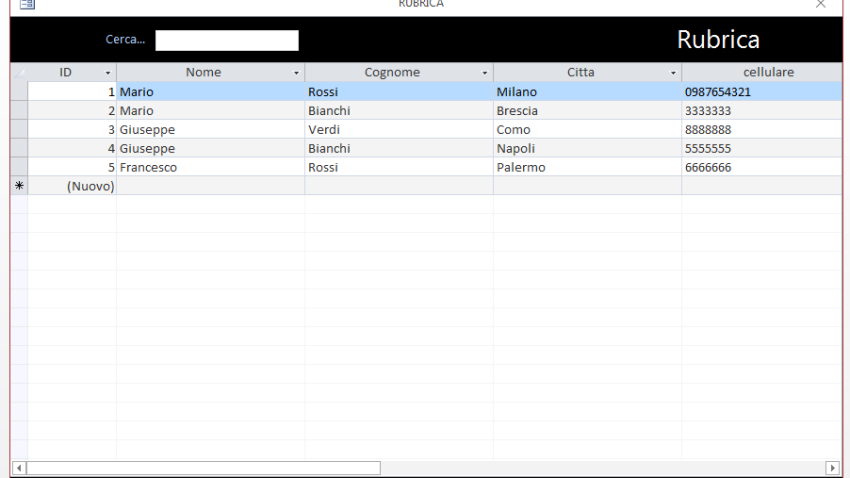850x478 pixels.
Task: Click the ID cell with value 3
Action: [x=72, y=129]
